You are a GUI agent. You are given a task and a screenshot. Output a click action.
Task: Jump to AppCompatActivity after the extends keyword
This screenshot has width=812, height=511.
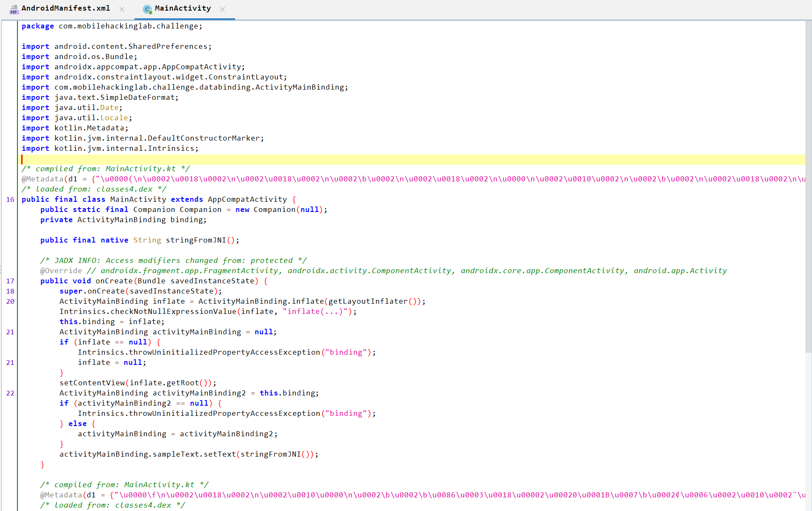[x=247, y=200]
